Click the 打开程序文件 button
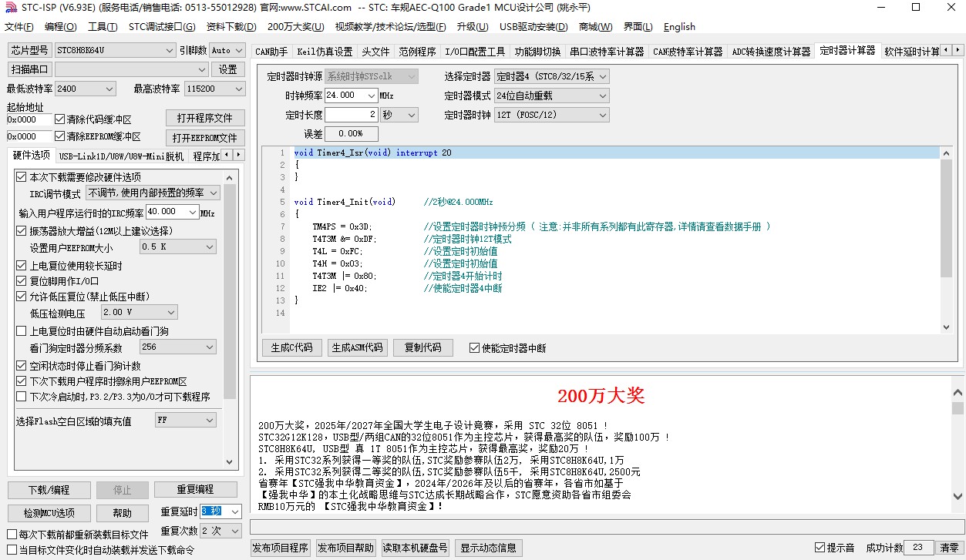966x560 pixels. 205,118
